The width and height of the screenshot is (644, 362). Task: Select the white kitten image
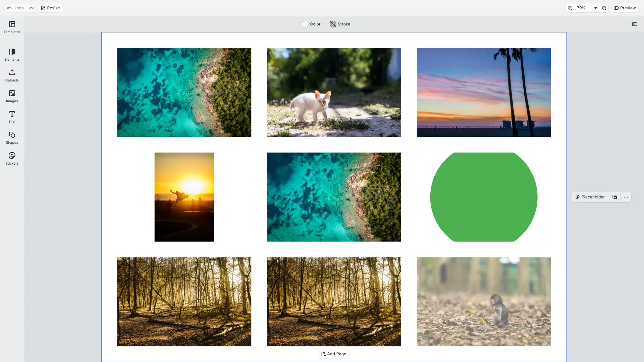(334, 92)
